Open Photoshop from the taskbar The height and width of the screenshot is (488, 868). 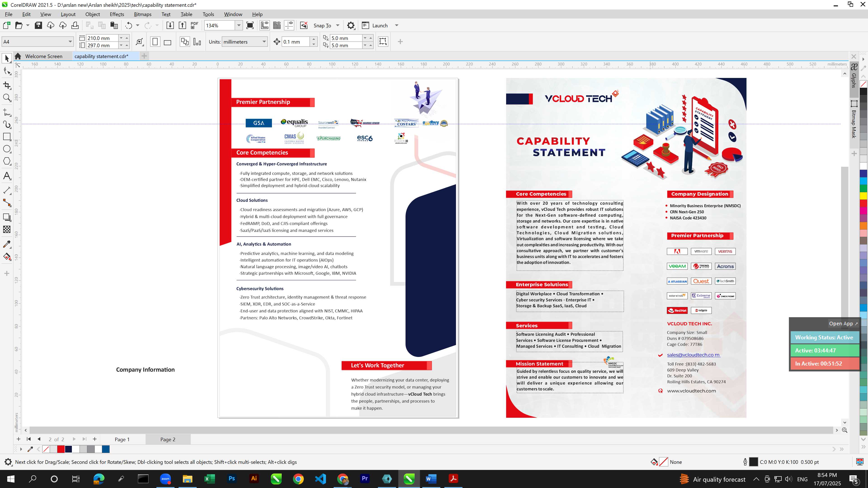tap(232, 479)
